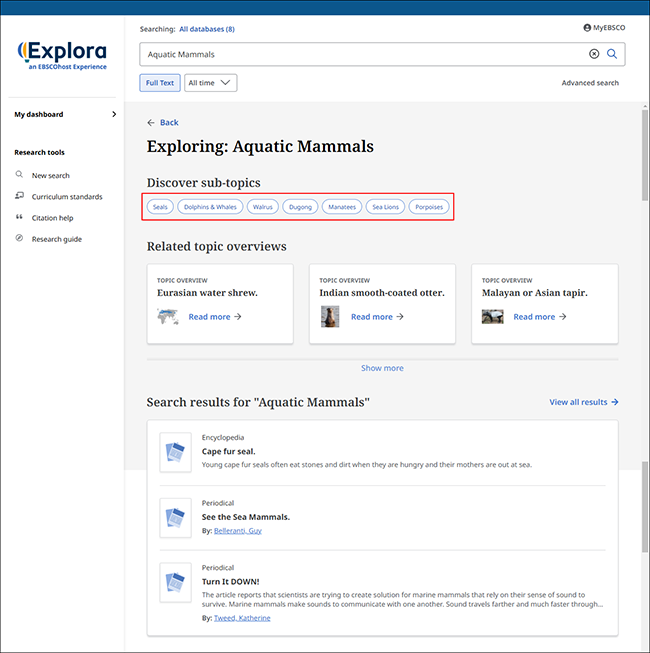The height and width of the screenshot is (653, 650).
Task: Select the Dolphins & Whales sub-topic
Action: 210,207
